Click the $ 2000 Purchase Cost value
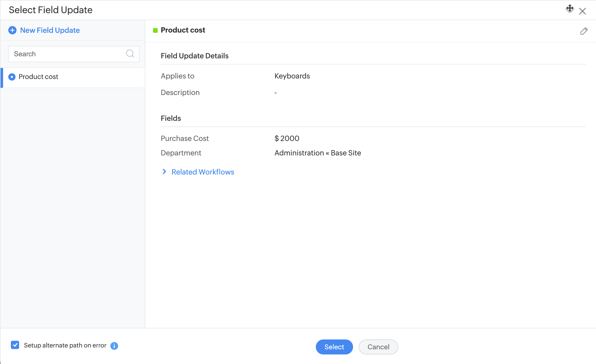This screenshot has width=596, height=364. point(287,138)
